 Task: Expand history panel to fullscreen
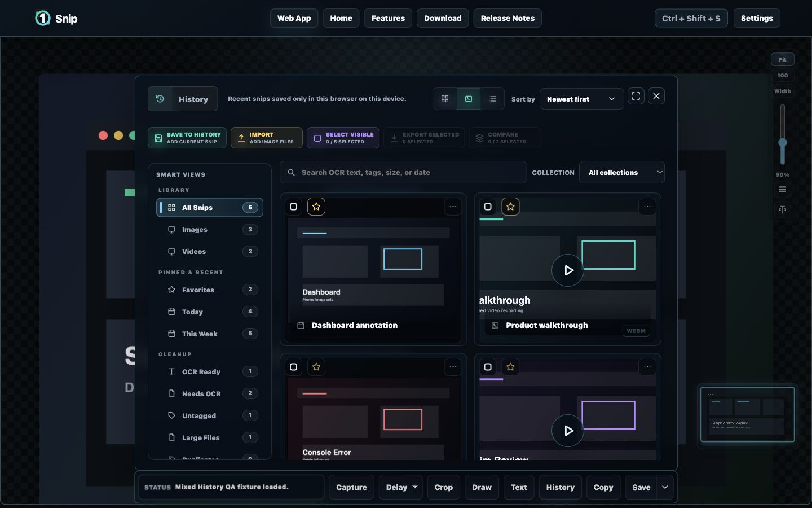point(636,96)
